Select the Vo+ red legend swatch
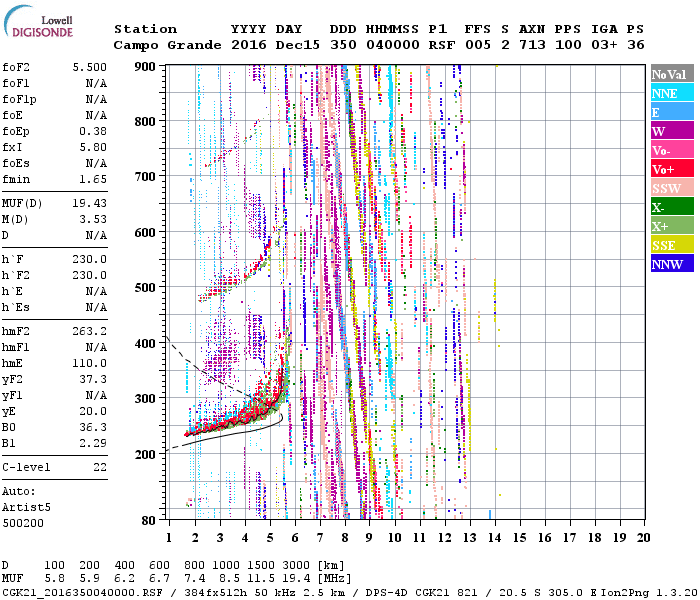700x600 pixels. 672,169
